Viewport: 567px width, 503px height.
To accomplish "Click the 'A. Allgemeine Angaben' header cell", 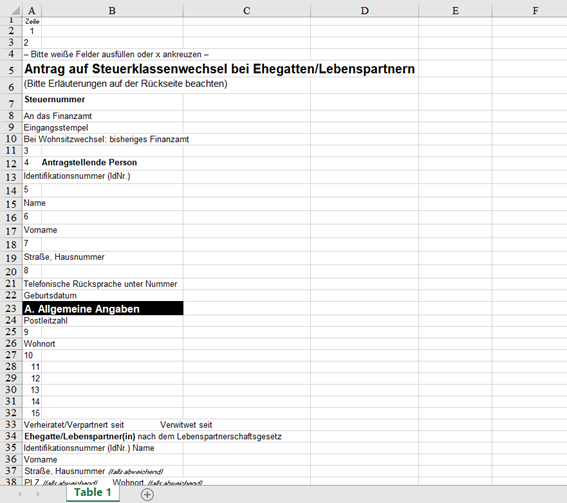I will click(x=103, y=308).
